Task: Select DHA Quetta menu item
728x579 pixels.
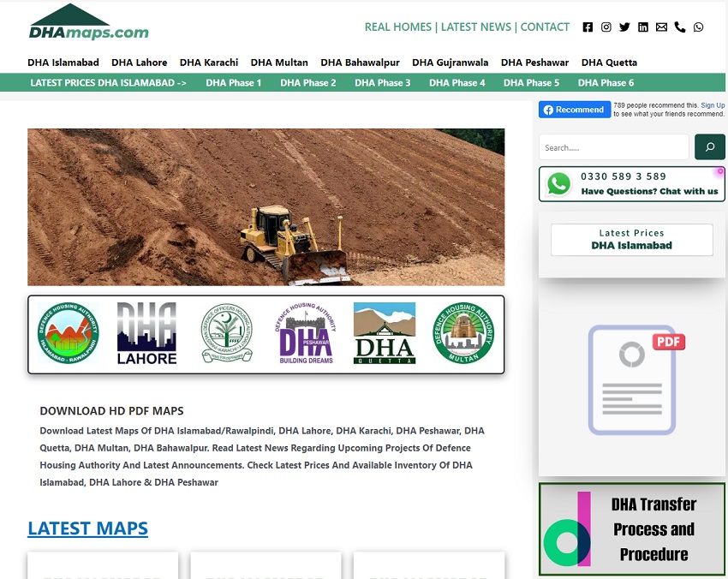Action: pyautogui.click(x=609, y=63)
